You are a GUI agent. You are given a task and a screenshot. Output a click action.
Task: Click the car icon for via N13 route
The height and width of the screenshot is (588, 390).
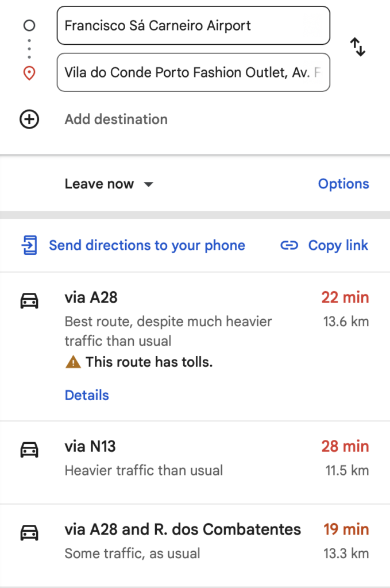[x=29, y=449]
